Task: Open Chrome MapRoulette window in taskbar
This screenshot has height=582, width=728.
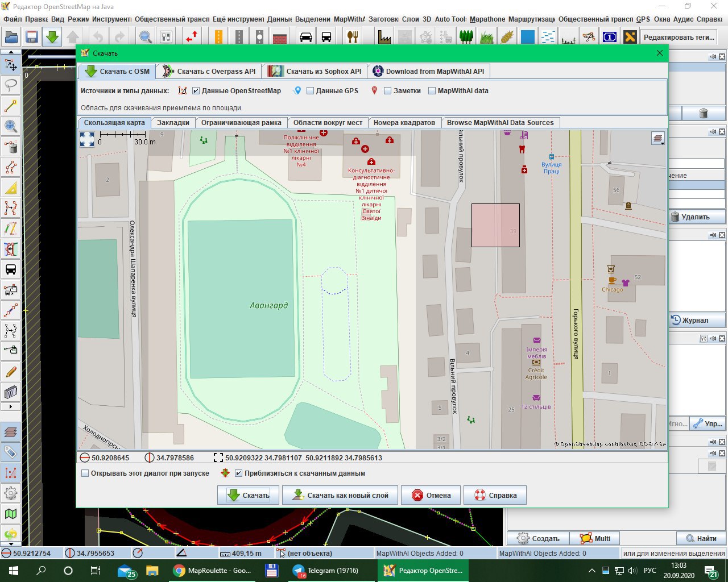Action: point(212,571)
